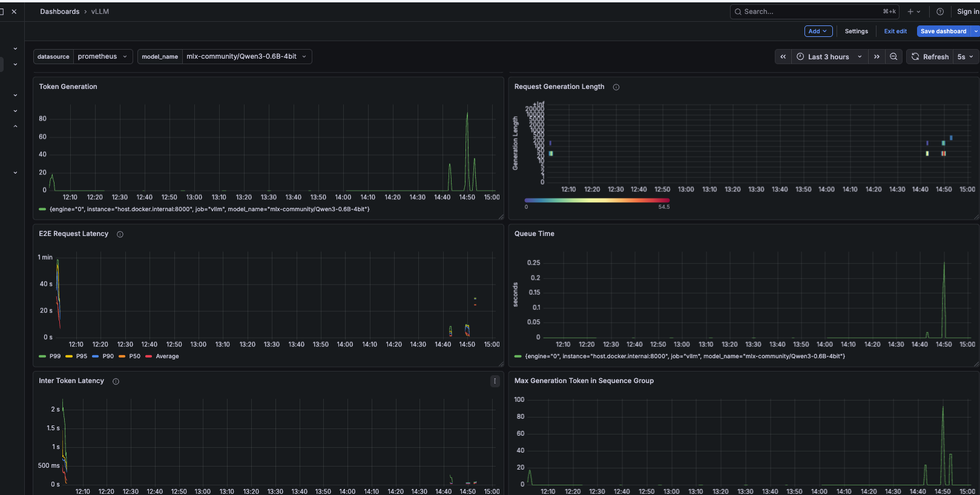
Task: Collapse the sidebar section with upward chevron
Action: coord(15,126)
